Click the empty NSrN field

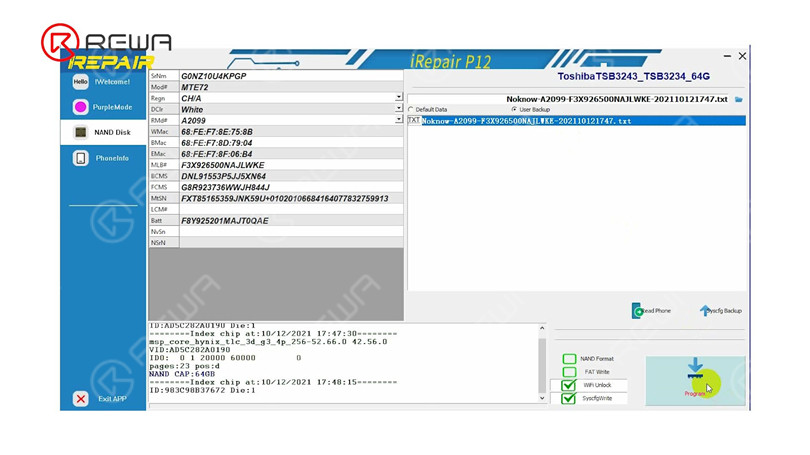click(291, 243)
